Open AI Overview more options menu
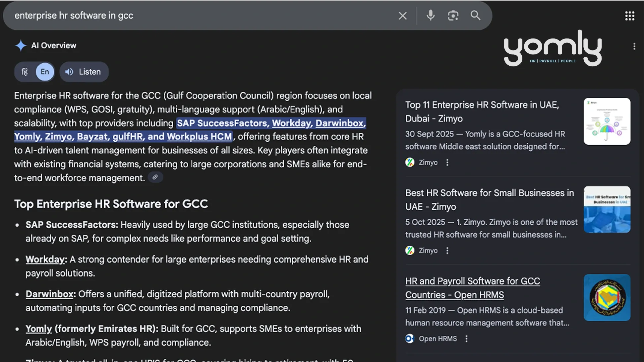The height and width of the screenshot is (362, 644). tap(634, 46)
